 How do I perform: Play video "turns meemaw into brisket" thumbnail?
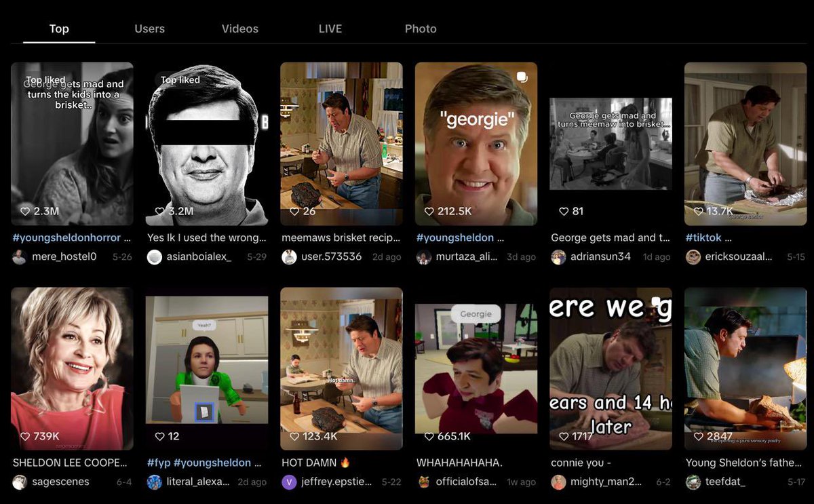(610, 144)
